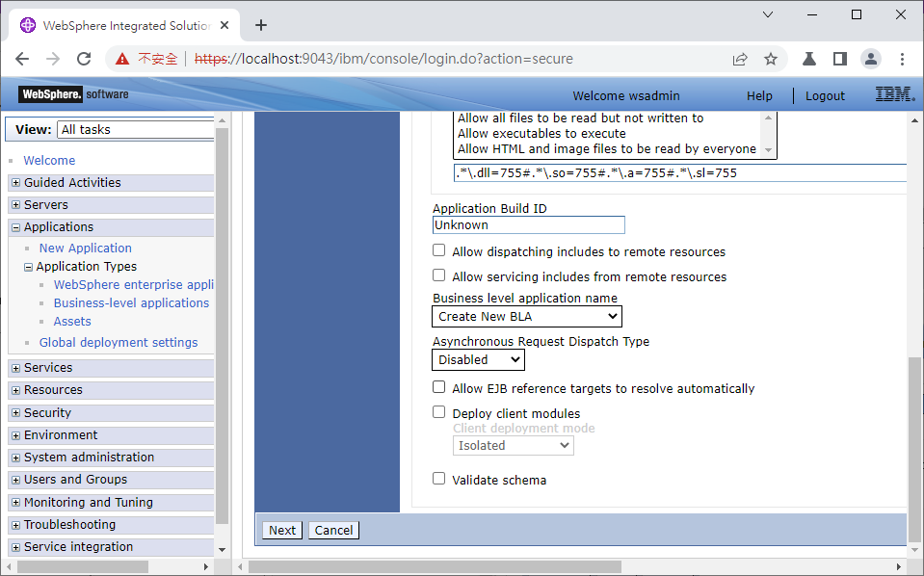Expand Servers section
The width and height of the screenshot is (924, 576).
click(16, 205)
